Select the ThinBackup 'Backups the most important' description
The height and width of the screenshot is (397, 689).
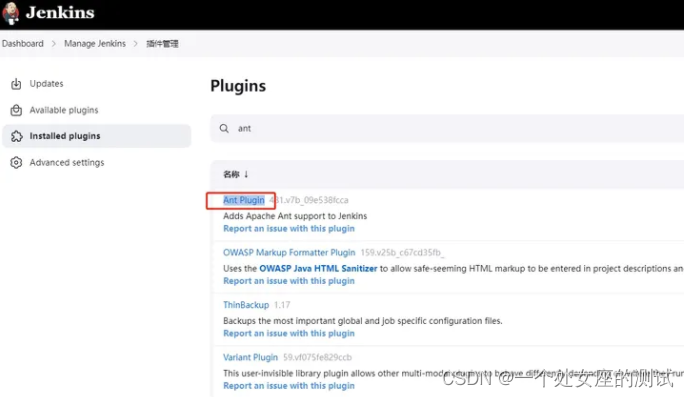point(363,321)
